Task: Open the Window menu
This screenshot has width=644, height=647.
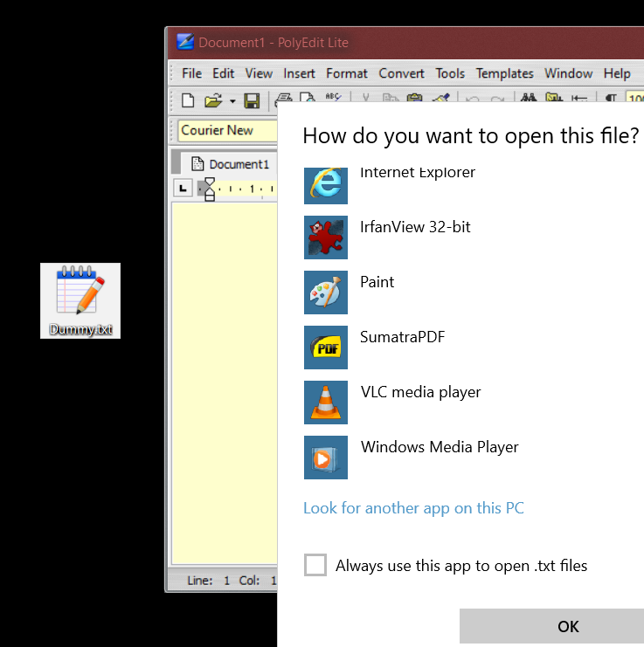Action: (569, 73)
